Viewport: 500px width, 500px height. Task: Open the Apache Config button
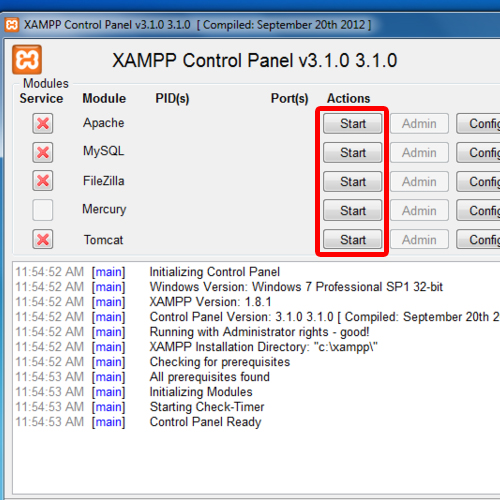click(x=478, y=124)
